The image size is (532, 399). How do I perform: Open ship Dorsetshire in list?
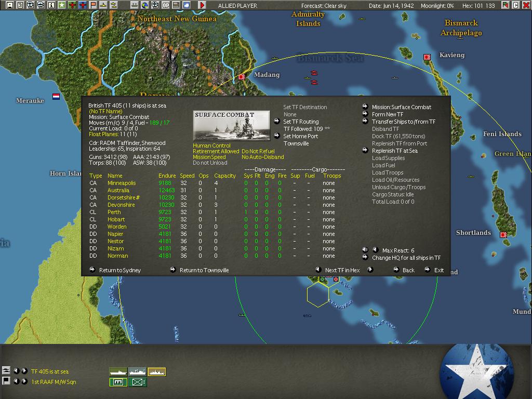click(124, 198)
